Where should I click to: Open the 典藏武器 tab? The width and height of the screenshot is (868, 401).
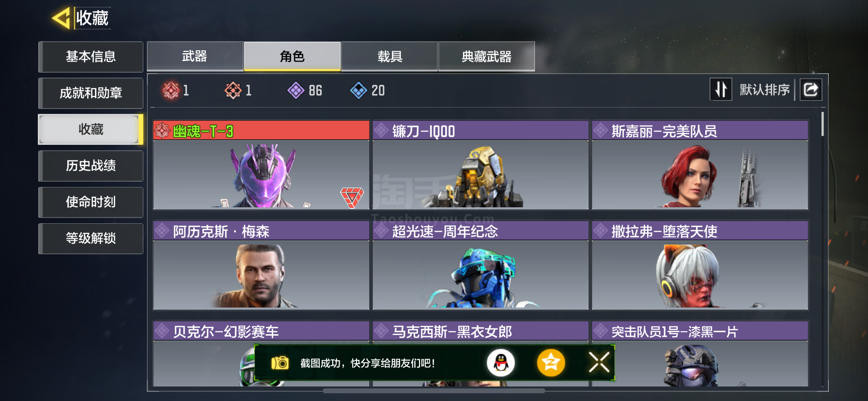[487, 56]
